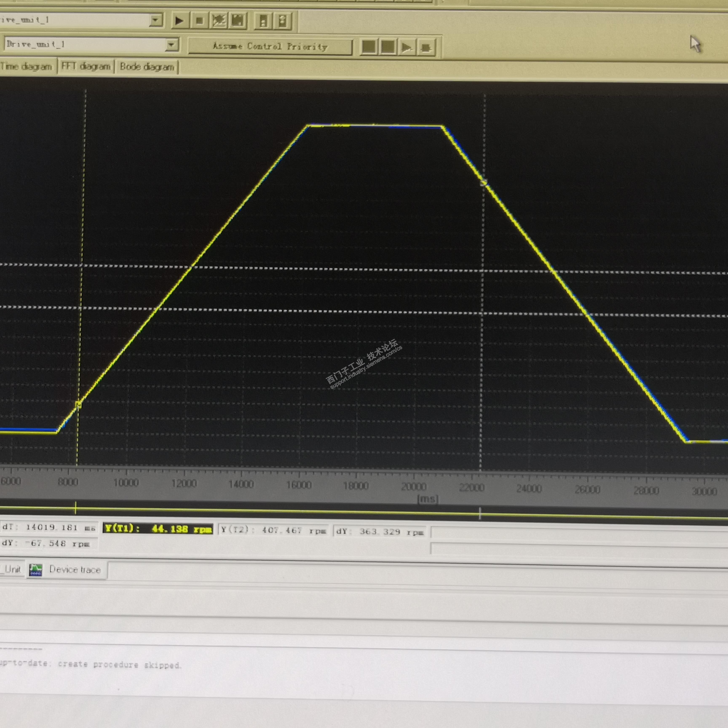Screen dimensions: 728x728
Task: Click the grayed play icon near Control Priority
Action: tap(407, 47)
